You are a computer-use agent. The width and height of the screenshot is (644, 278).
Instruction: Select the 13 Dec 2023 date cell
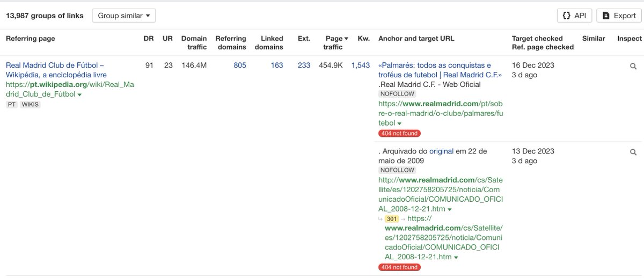[x=533, y=151]
